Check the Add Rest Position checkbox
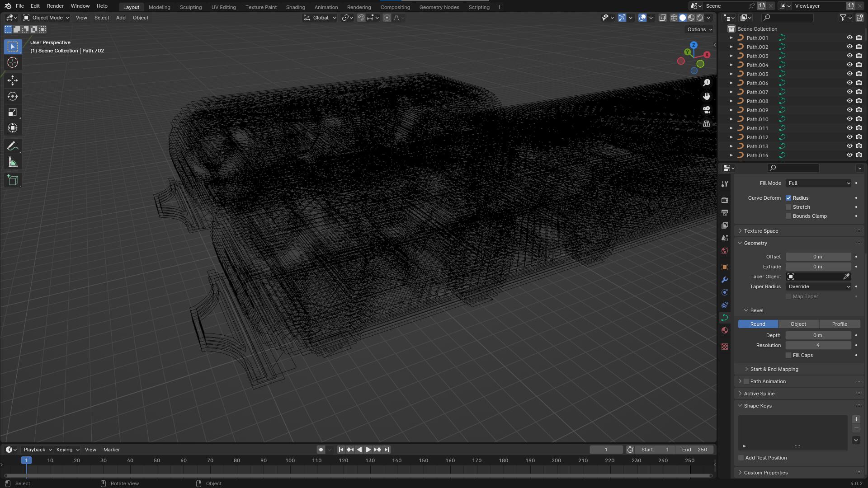This screenshot has height=488, width=868. (741, 458)
